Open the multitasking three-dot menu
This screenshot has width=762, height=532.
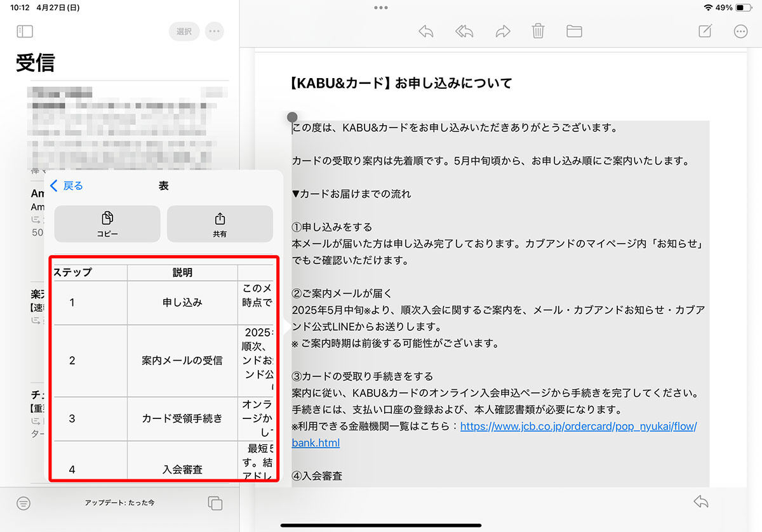coord(381,8)
